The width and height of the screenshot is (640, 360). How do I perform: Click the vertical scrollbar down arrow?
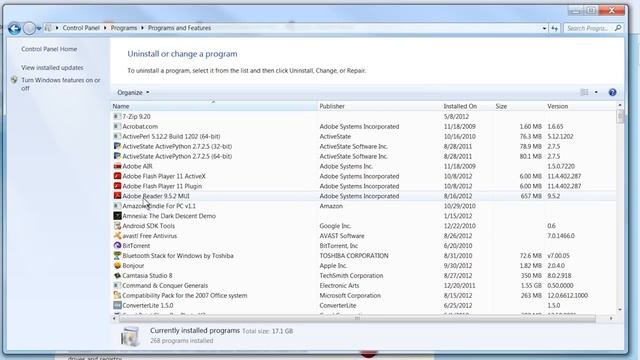pyautogui.click(x=620, y=310)
